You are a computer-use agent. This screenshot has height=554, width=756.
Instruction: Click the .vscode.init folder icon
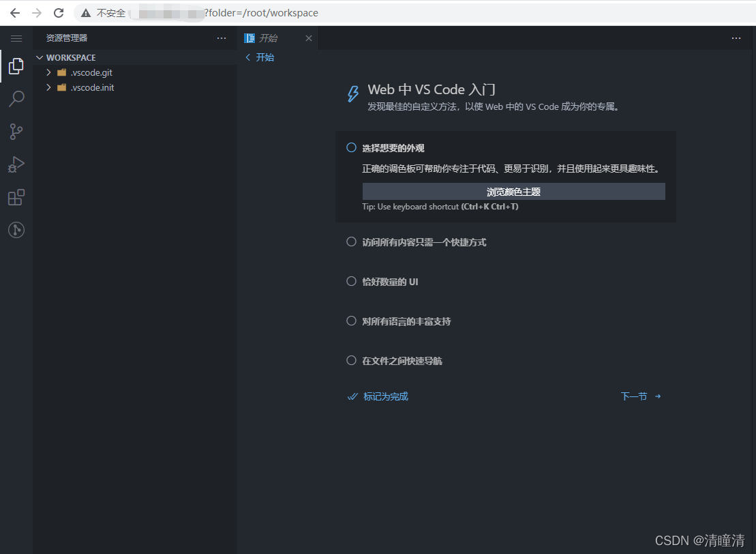pyautogui.click(x=62, y=87)
